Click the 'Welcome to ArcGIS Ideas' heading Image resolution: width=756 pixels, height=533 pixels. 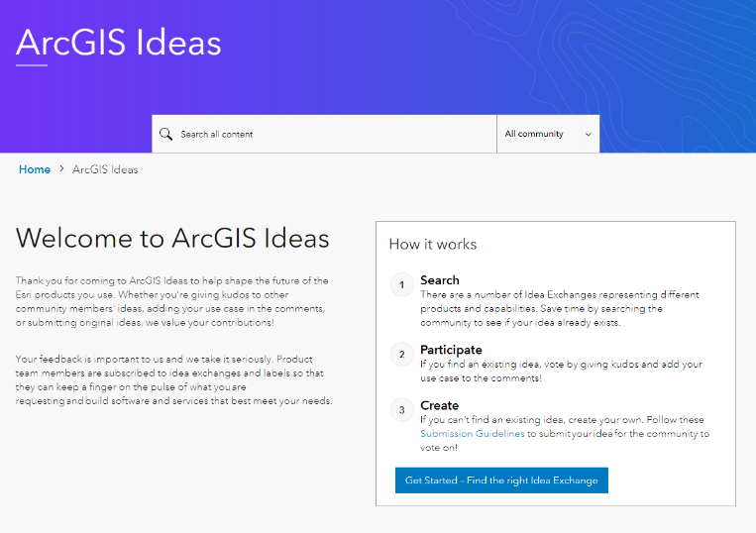pyautogui.click(x=172, y=238)
